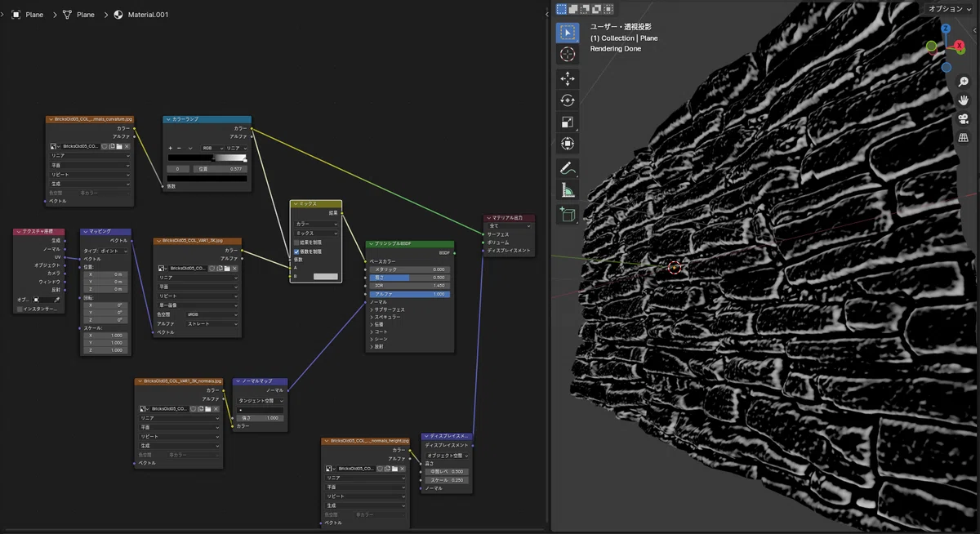Collapse the Principled BSDF node header chevron

pyautogui.click(x=371, y=244)
